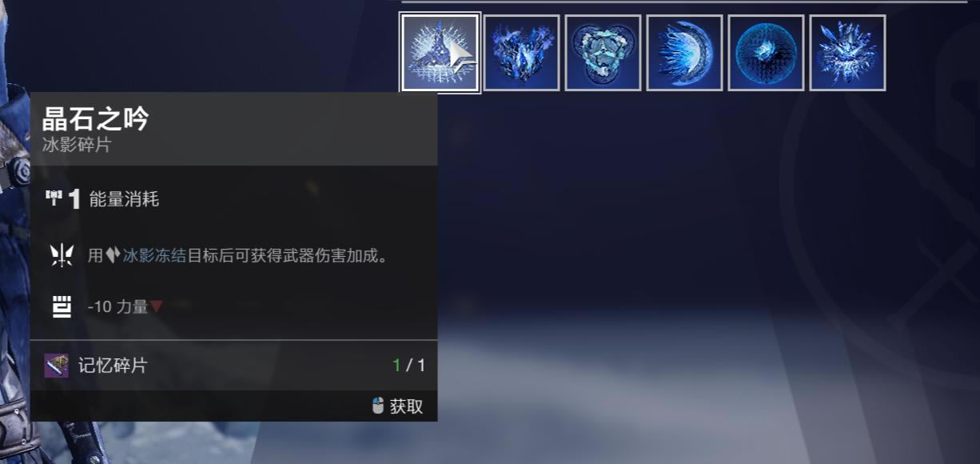Click the 获取 acquire button
This screenshot has width=980, height=464.
(x=406, y=406)
